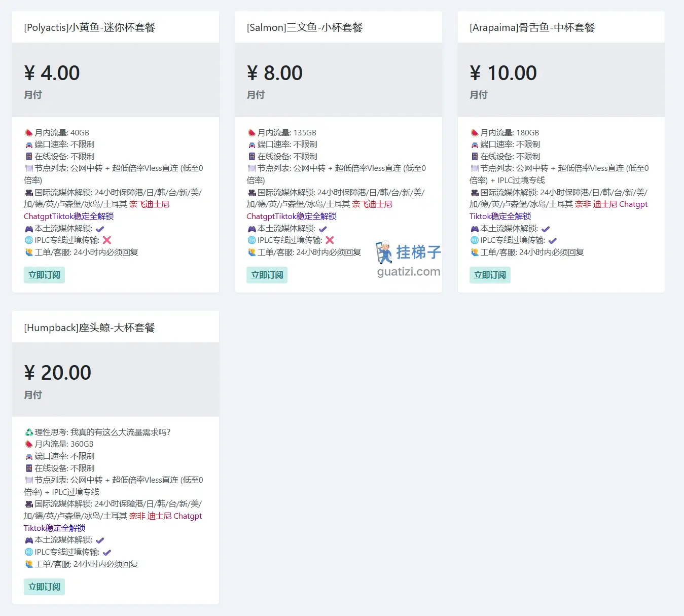This screenshot has width=684, height=616.
Task: Open the ChatgptTiktok稳定全解锁 link on Polyactis plan
Action: (68, 216)
